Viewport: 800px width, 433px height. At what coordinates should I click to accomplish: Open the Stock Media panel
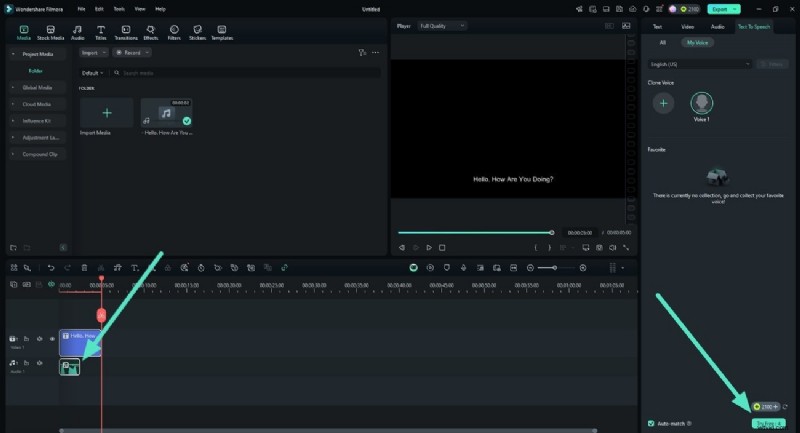tap(51, 33)
